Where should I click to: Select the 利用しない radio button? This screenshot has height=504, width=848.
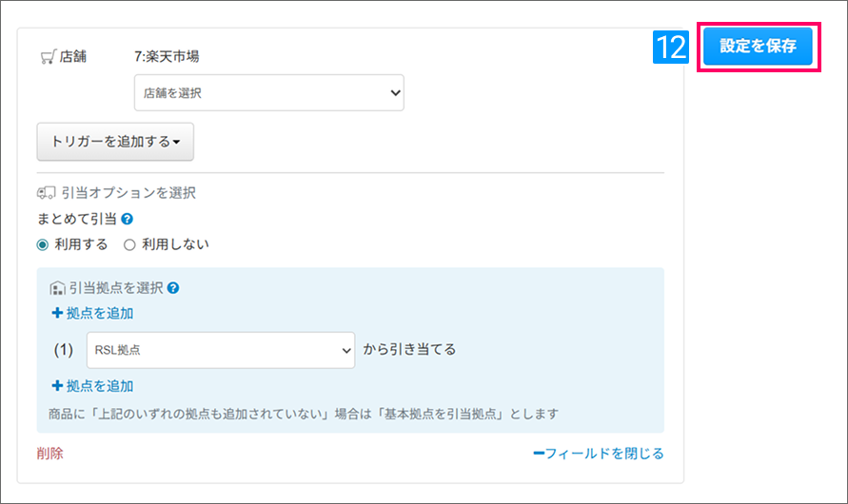coord(129,244)
